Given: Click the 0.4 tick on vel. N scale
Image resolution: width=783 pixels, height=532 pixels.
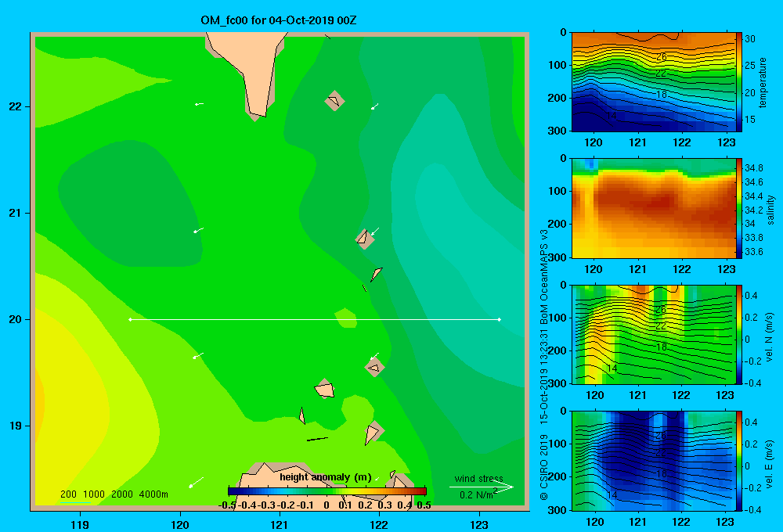Looking at the screenshot, I should click(751, 296).
